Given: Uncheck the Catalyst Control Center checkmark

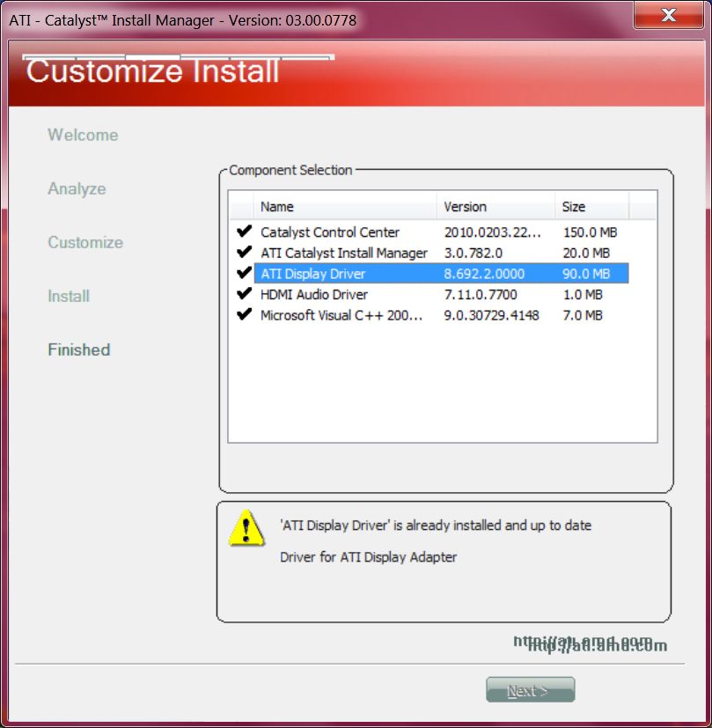Looking at the screenshot, I should pyautogui.click(x=244, y=232).
